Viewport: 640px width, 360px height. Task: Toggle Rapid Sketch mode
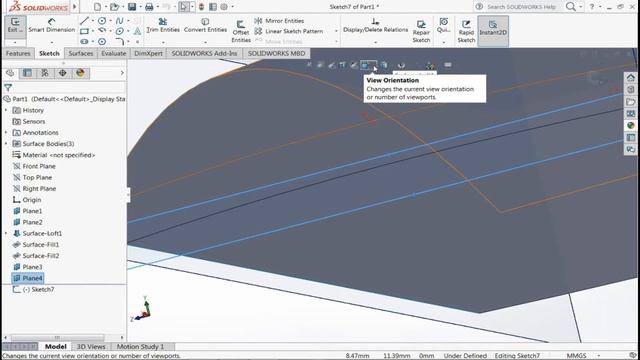point(466,31)
